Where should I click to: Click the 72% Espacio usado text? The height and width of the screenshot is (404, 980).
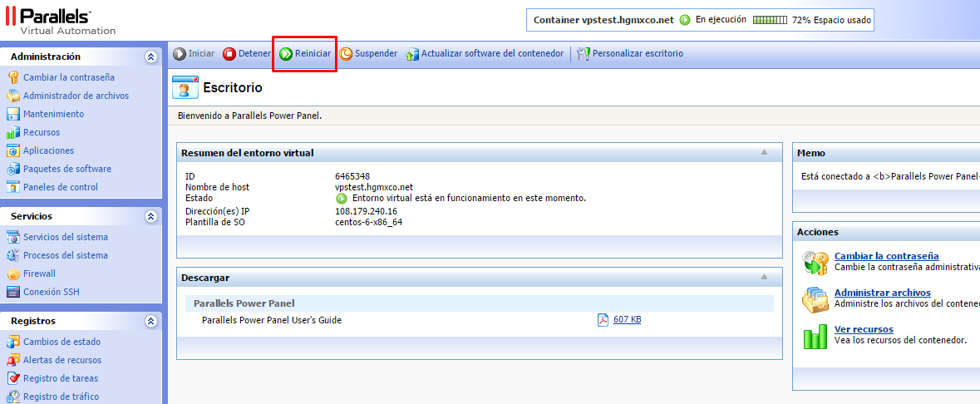pos(831,20)
